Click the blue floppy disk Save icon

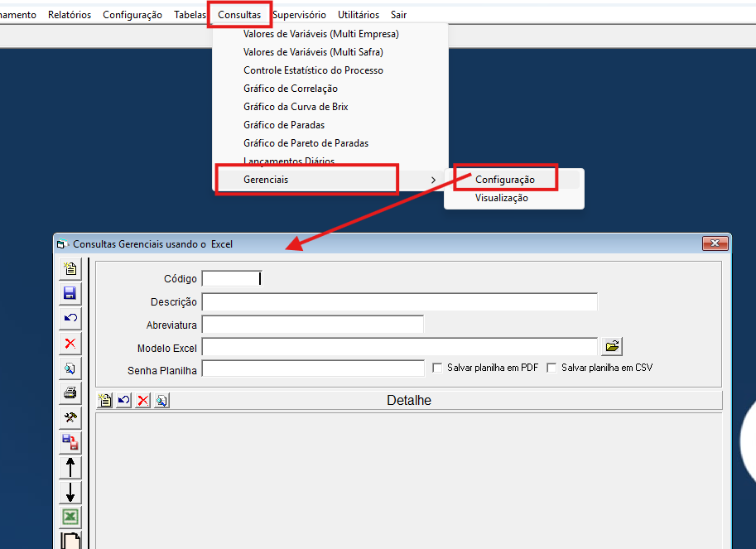70,293
